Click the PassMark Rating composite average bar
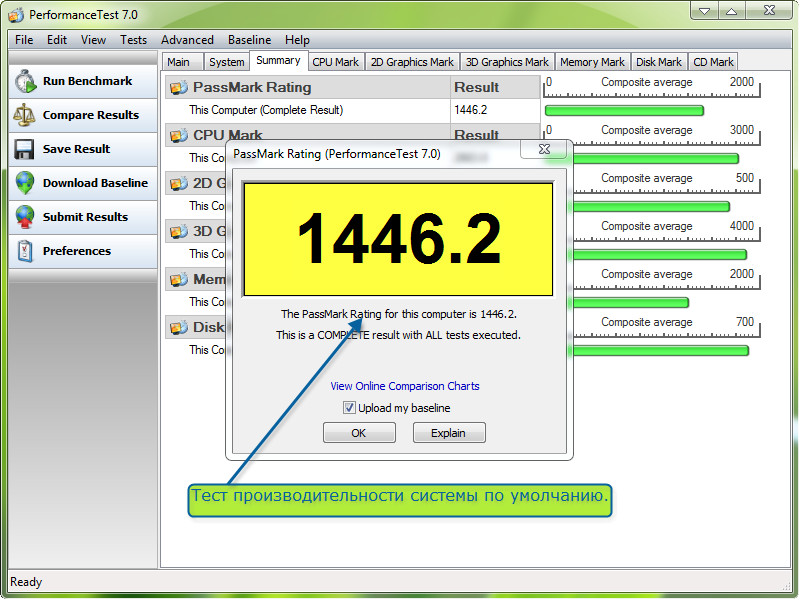The height and width of the screenshot is (600, 800). (624, 110)
